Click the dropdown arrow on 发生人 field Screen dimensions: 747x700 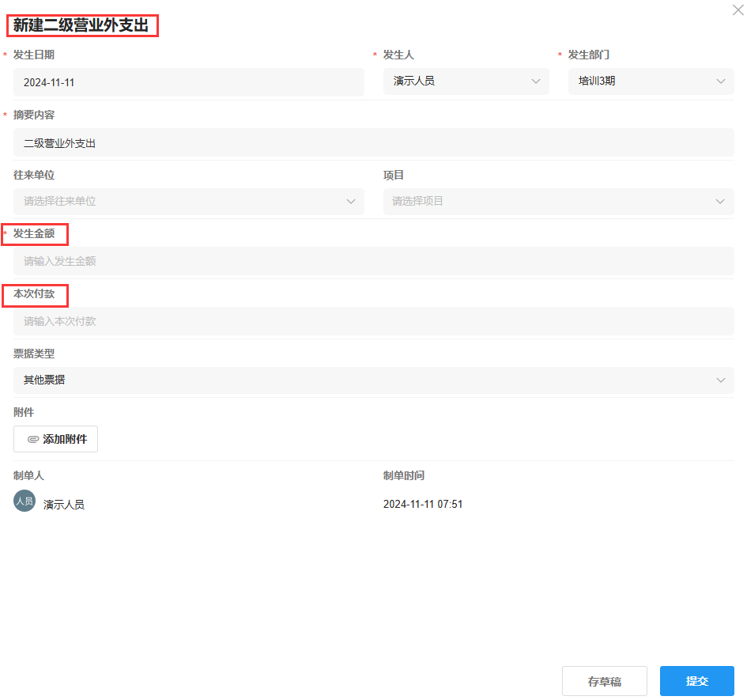coord(536,81)
